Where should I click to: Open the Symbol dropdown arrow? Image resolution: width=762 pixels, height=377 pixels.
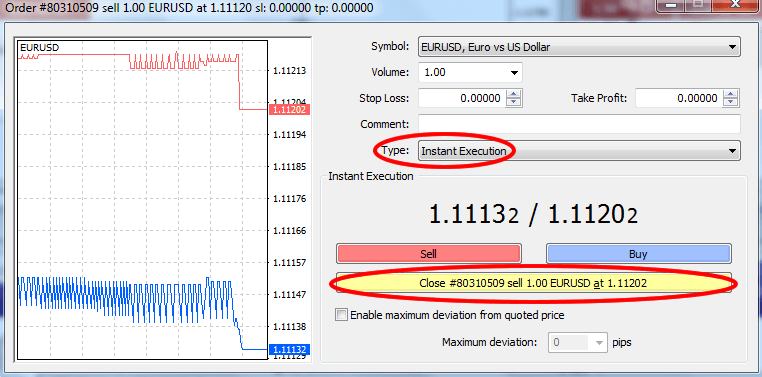point(732,47)
